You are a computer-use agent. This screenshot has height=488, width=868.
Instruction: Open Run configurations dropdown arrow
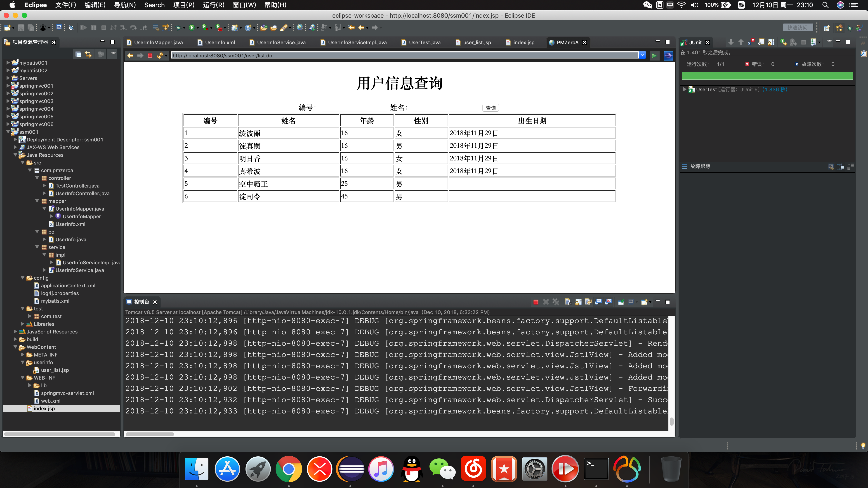tap(198, 28)
